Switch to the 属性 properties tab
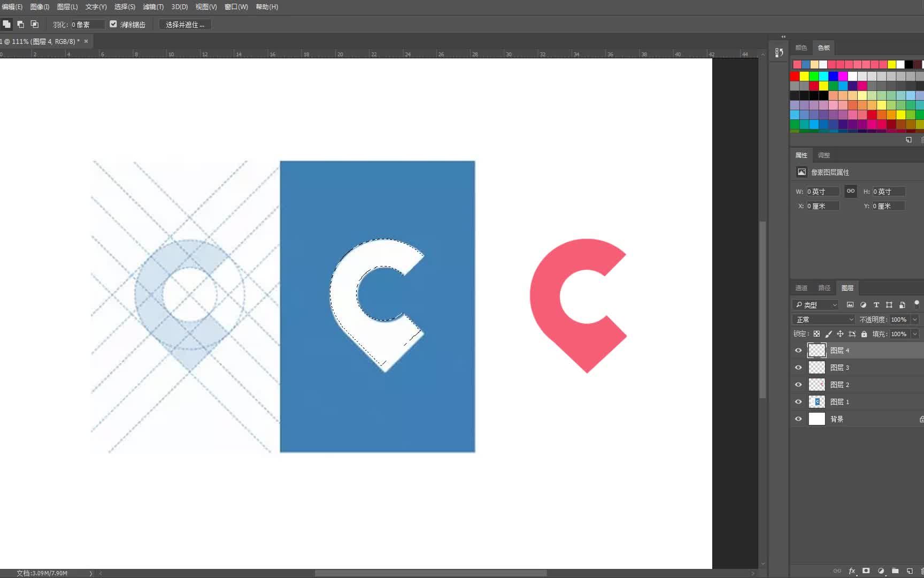This screenshot has height=578, width=924. (x=802, y=155)
